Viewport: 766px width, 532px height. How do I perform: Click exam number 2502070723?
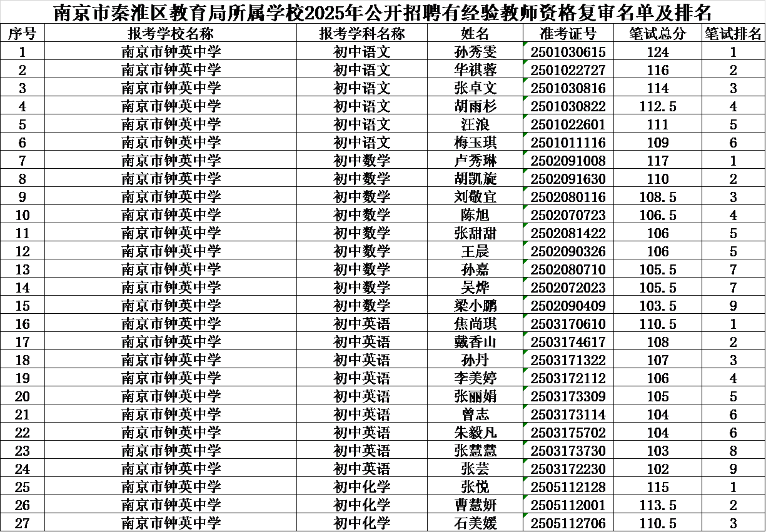pos(568,216)
